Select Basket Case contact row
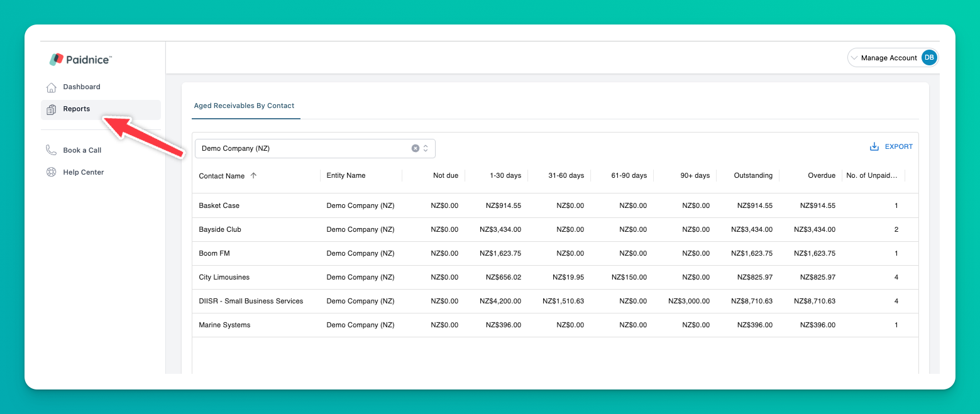Viewport: 980px width, 414px height. pyautogui.click(x=555, y=205)
